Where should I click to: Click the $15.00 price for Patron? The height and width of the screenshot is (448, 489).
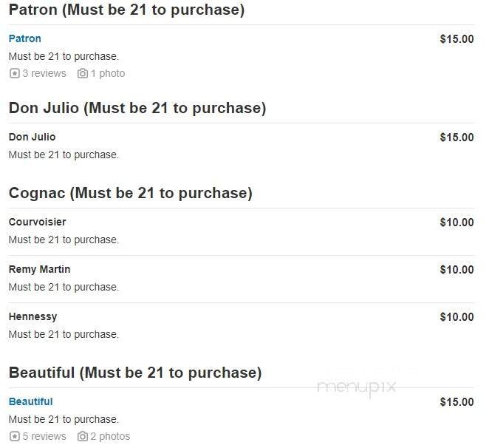(x=456, y=38)
